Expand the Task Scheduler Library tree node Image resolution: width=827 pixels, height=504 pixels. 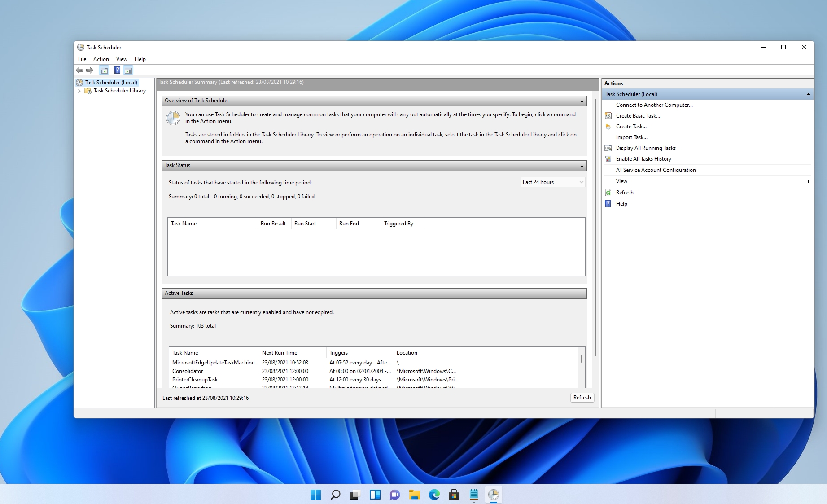[x=79, y=91]
